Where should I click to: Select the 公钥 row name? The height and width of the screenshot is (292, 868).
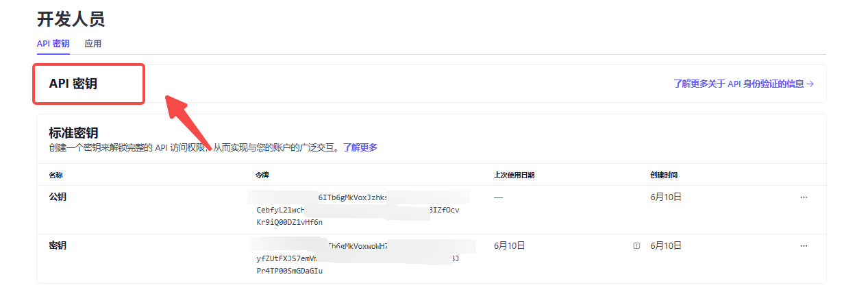pyautogui.click(x=58, y=197)
